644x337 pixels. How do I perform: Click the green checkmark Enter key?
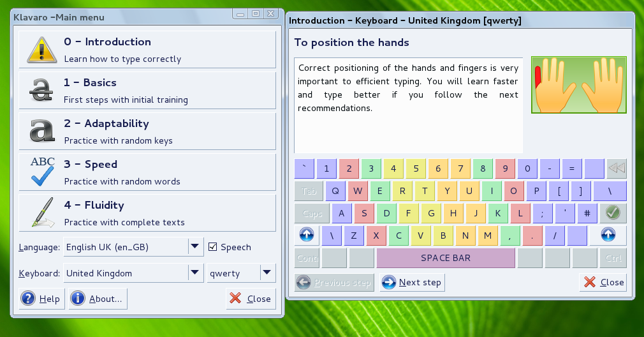point(613,213)
